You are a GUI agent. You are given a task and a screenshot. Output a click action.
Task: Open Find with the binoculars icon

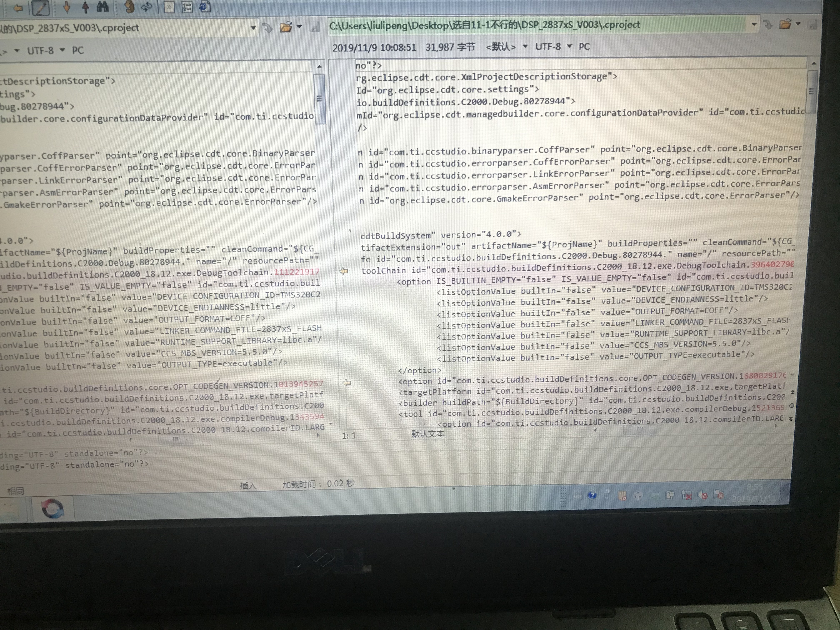click(103, 7)
